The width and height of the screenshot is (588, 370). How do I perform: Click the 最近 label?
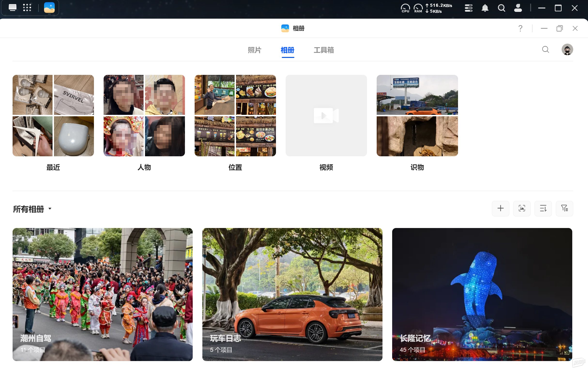point(53,167)
